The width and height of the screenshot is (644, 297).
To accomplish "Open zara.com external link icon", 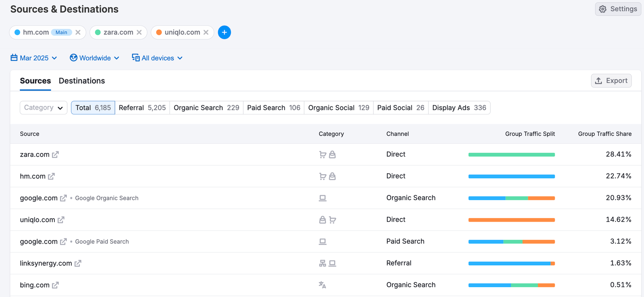I will tap(55, 155).
